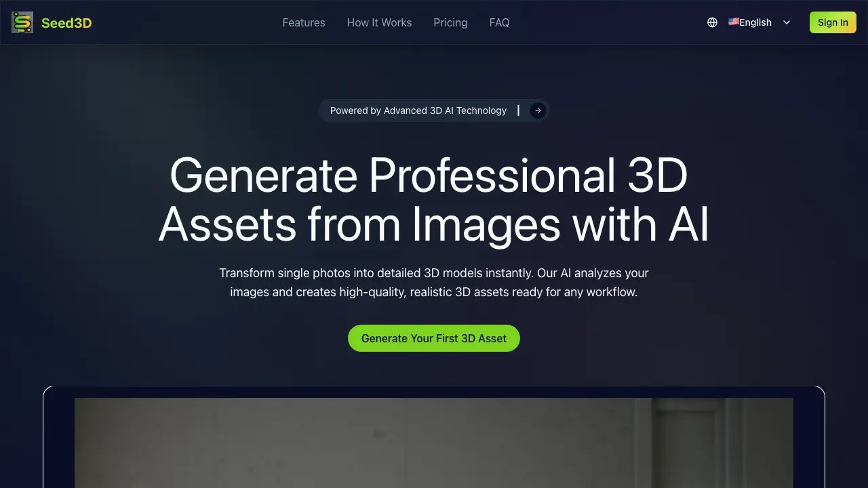This screenshot has width=868, height=488.
Task: Click Generate Your First 3D Asset button
Action: (x=434, y=338)
